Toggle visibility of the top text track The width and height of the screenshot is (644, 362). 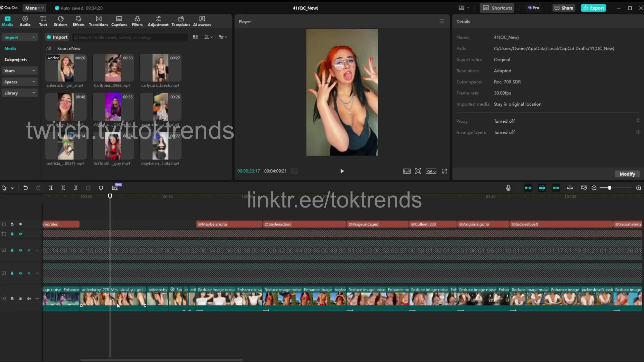pos(20,224)
